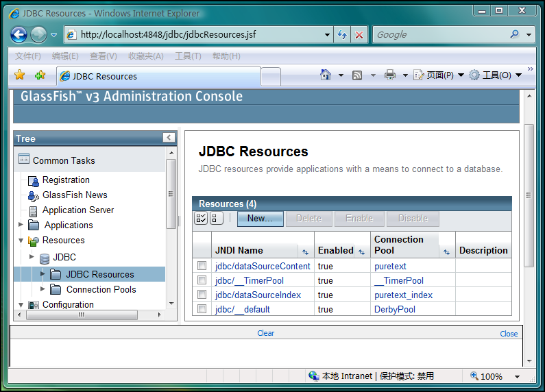Click the New... button
This screenshot has width=545, height=392.
260,219
